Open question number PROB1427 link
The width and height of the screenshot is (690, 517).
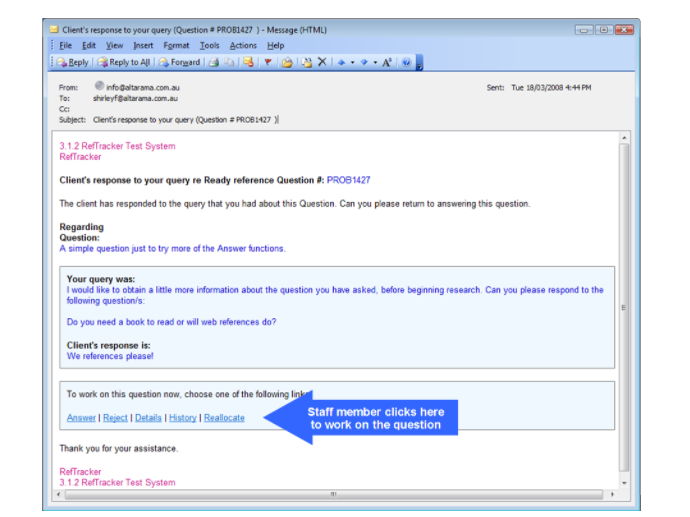click(348, 180)
